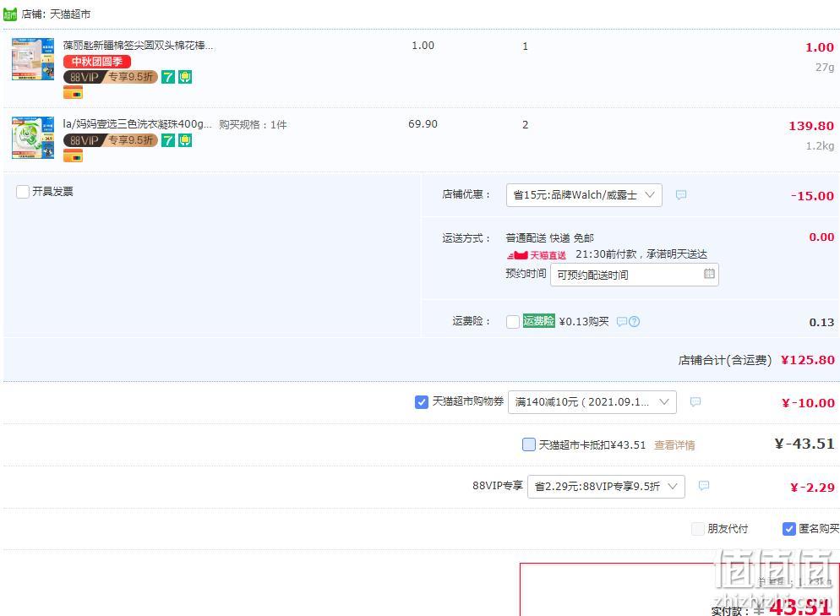Open the 葆丽匙新疆棉签 product title link

(x=139, y=46)
